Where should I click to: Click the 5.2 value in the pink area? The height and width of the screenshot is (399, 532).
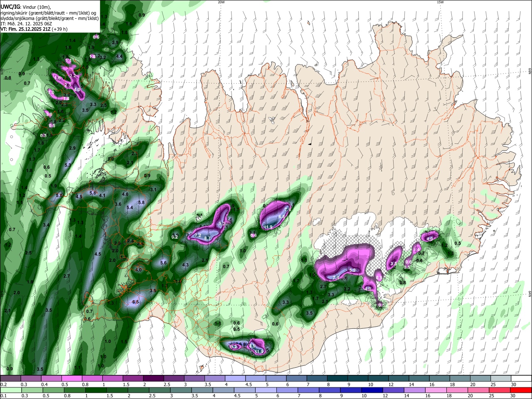pos(353,270)
